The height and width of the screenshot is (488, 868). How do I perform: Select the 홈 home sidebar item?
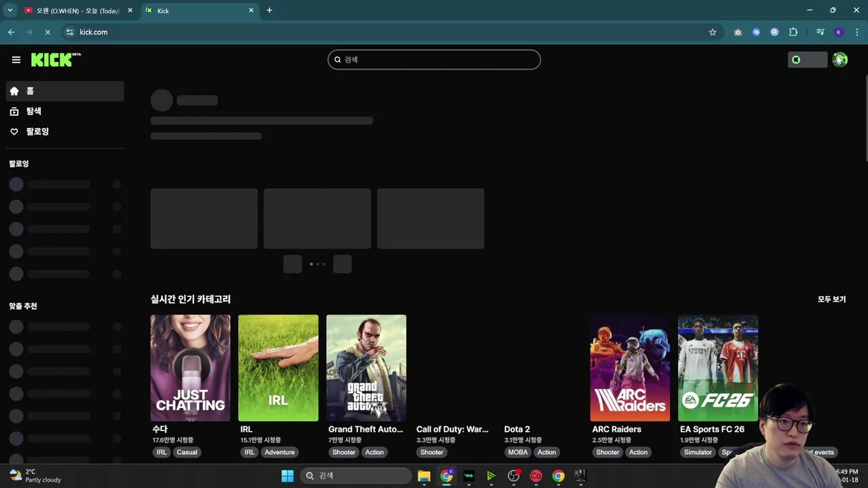coord(65,91)
